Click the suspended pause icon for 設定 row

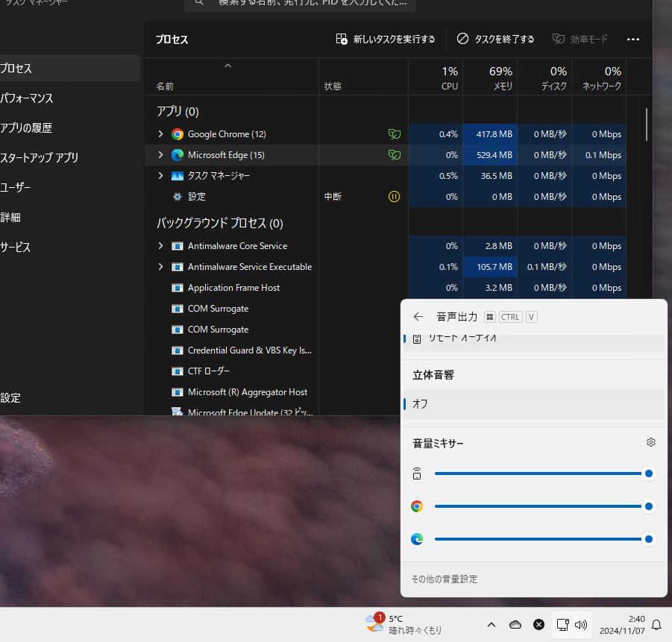[394, 197]
